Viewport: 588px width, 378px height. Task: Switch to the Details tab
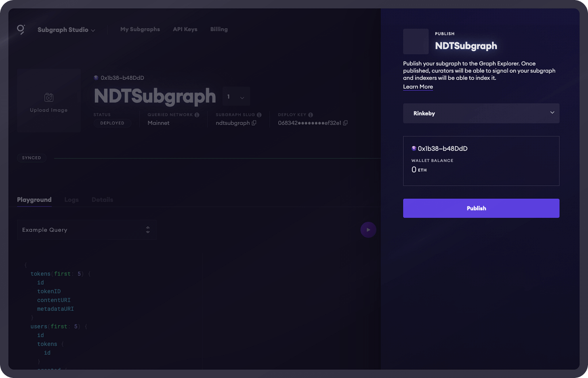102,199
